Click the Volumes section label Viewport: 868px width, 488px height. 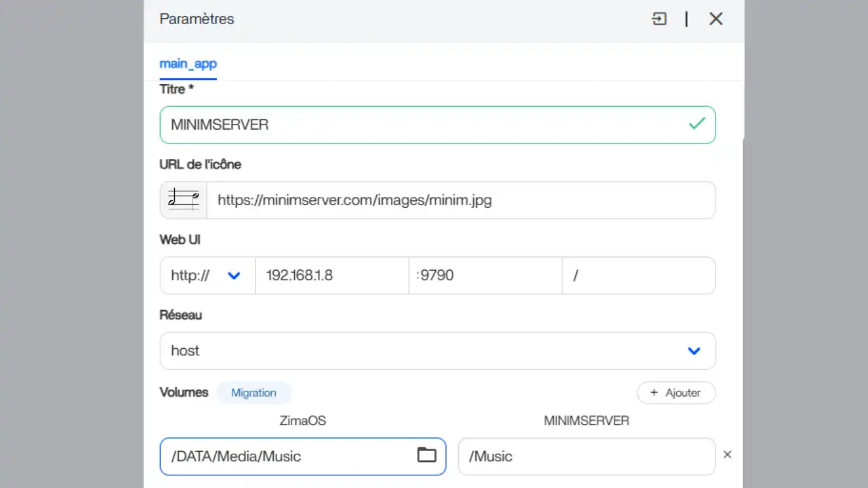184,392
